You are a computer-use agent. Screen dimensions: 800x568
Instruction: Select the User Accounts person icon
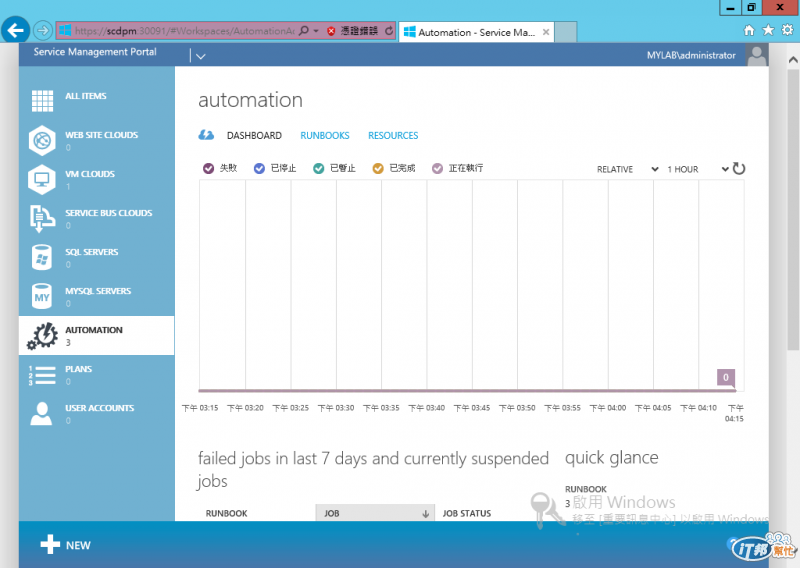pyautogui.click(x=41, y=414)
